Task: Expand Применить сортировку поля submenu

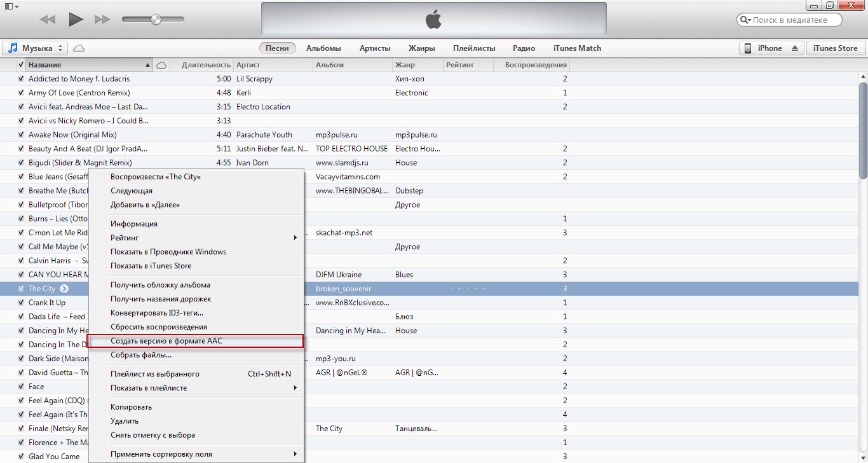Action: tap(196, 454)
